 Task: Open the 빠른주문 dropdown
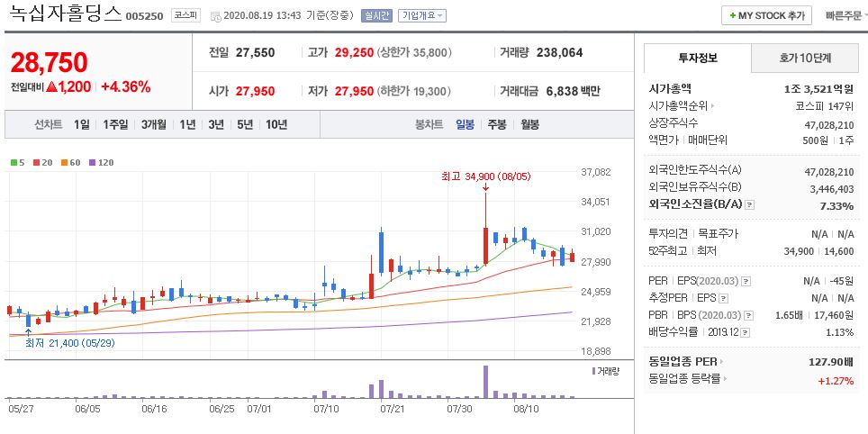845,15
